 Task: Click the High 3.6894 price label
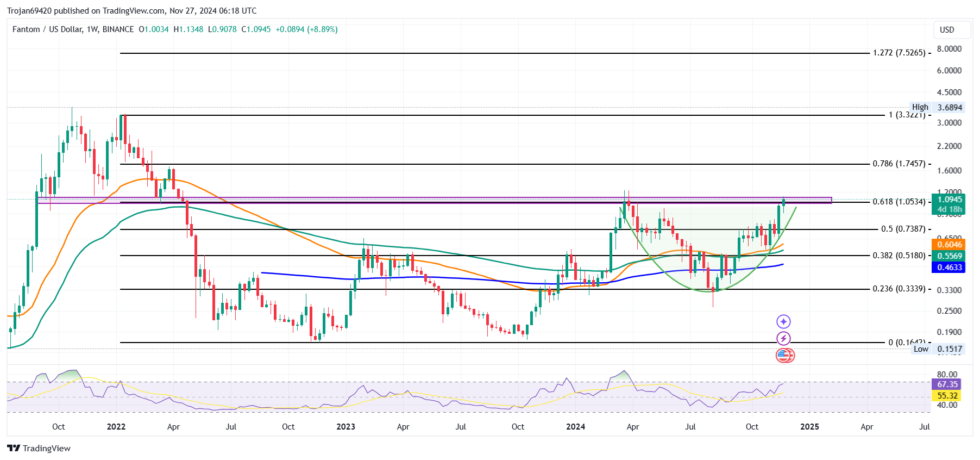click(937, 107)
